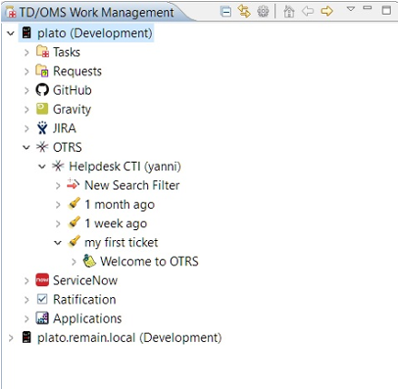Go back with the left arrow icon

click(308, 11)
